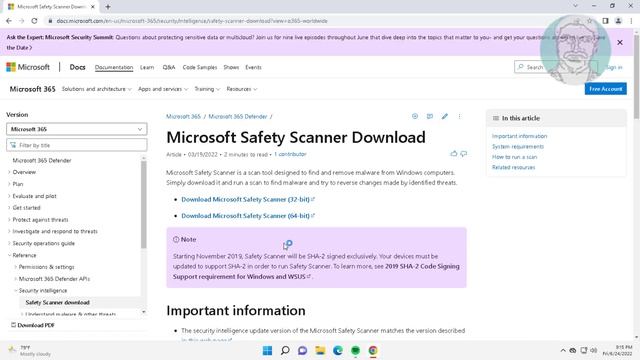
Task: Open the Events tab
Action: tap(253, 67)
